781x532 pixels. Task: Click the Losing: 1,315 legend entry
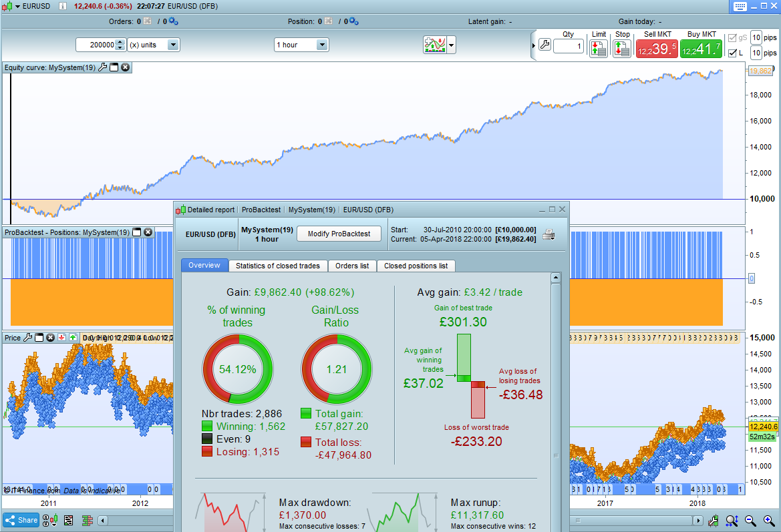pos(241,452)
